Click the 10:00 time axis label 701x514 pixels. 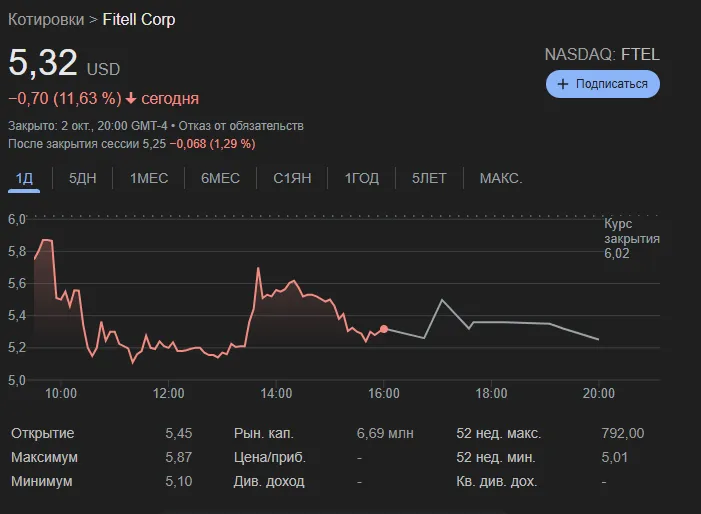61,393
